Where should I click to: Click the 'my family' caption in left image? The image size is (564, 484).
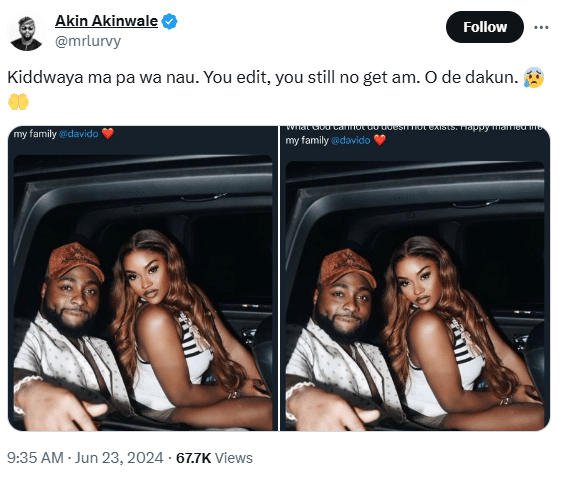(x=35, y=134)
